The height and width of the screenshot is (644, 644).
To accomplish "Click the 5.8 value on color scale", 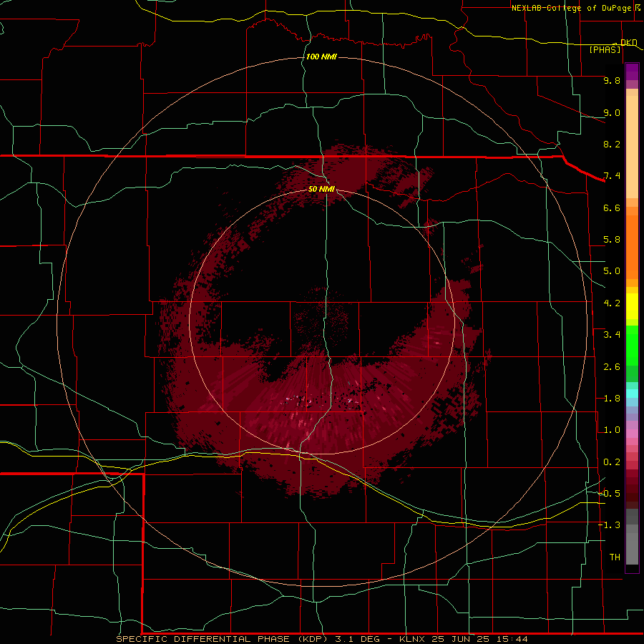I will 612,240.
